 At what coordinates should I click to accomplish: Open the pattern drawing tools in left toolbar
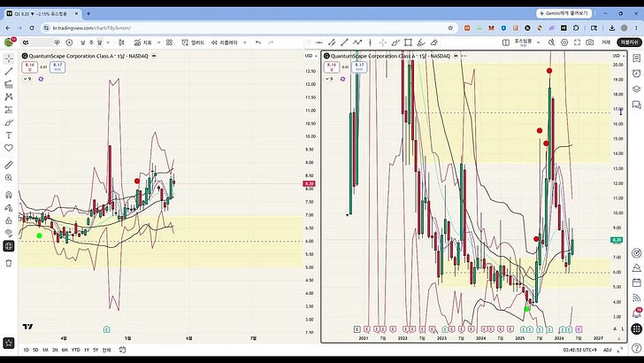9,97
